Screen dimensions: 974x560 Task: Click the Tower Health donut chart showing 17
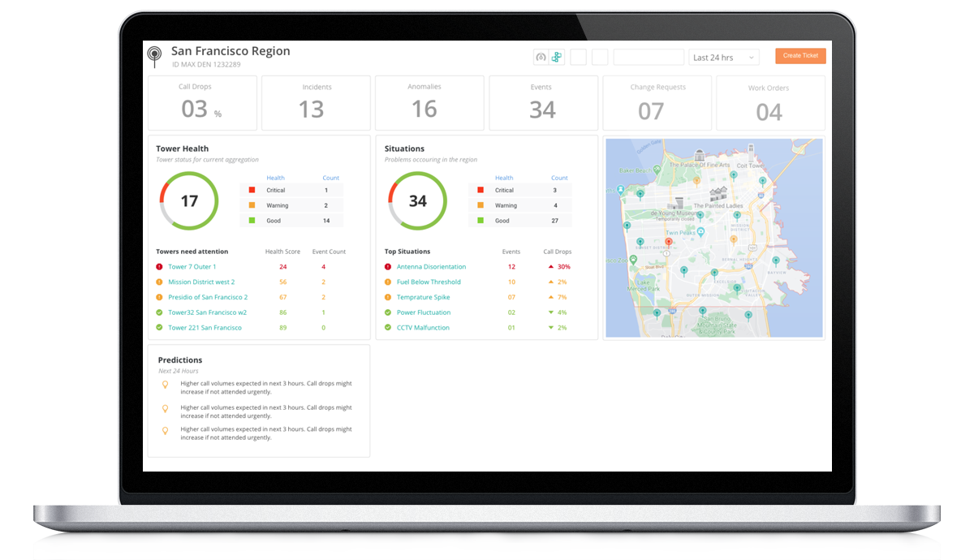(189, 200)
